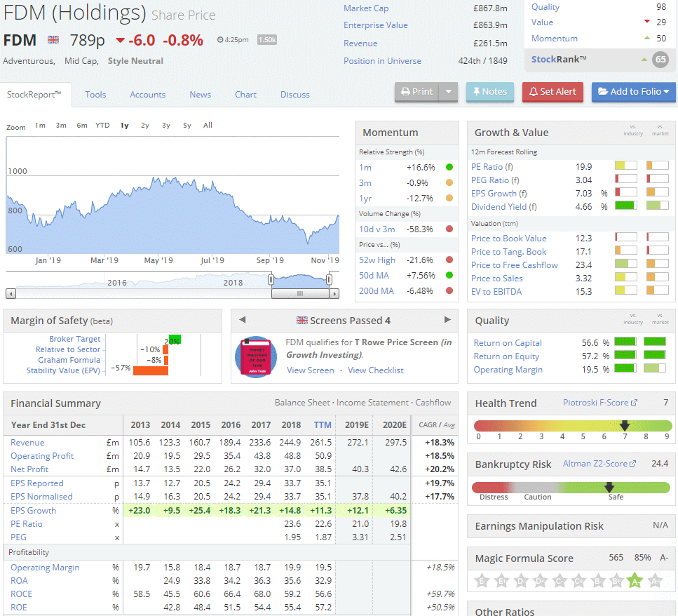Click the red Value rank down arrow
This screenshot has height=616, width=678.
coord(647,21)
